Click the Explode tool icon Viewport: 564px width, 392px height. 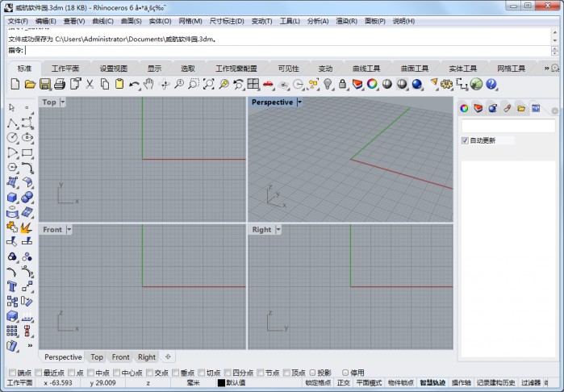click(x=27, y=227)
